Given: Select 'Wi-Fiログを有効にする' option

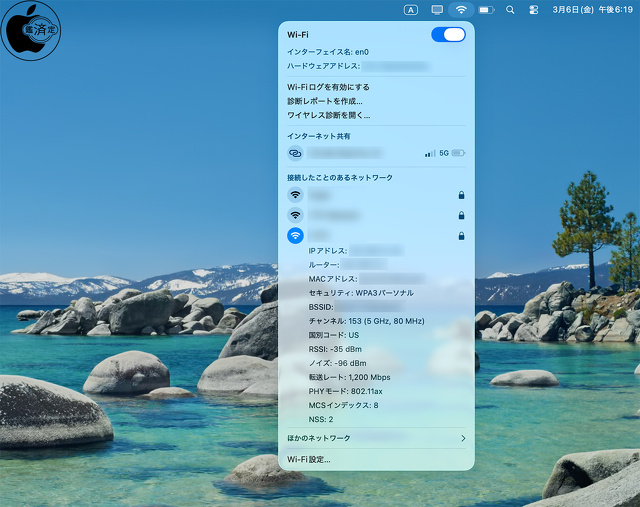Looking at the screenshot, I should [328, 87].
